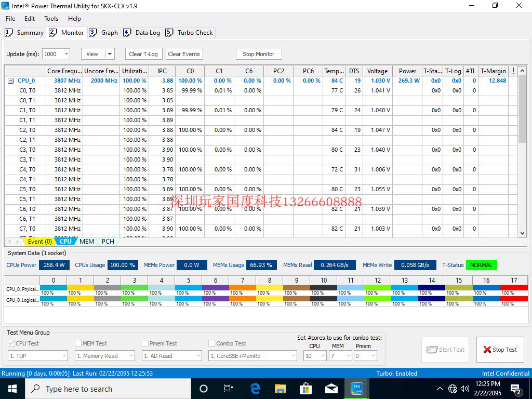Screen dimensions: 532x399
Task: Open the MEM cores dropdown showing 7
Action: (340, 355)
